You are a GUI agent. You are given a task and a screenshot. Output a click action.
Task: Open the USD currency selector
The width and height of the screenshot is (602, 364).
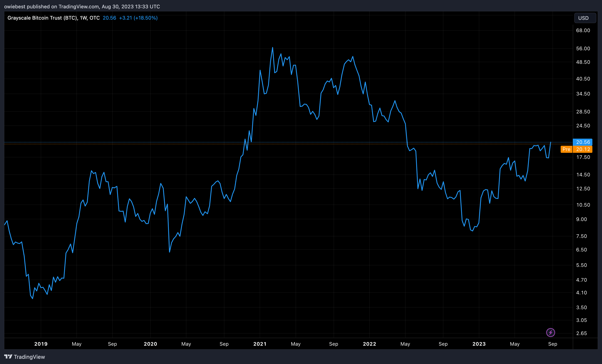(585, 18)
